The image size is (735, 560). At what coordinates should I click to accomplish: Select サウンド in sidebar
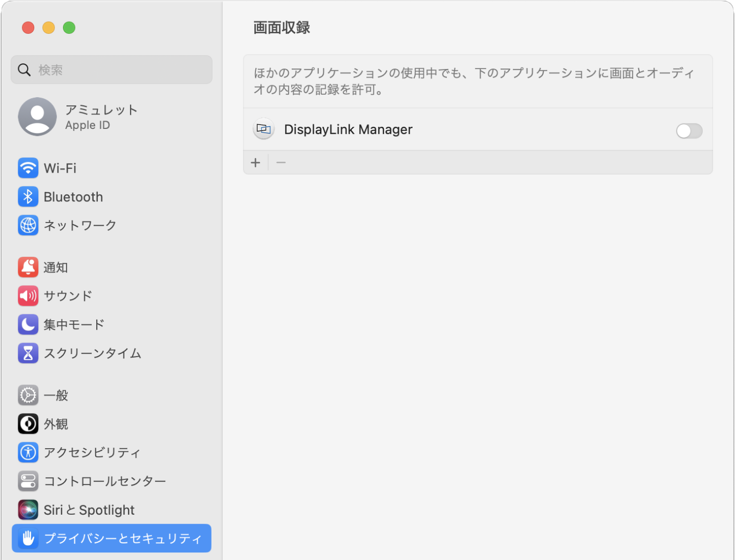(68, 296)
